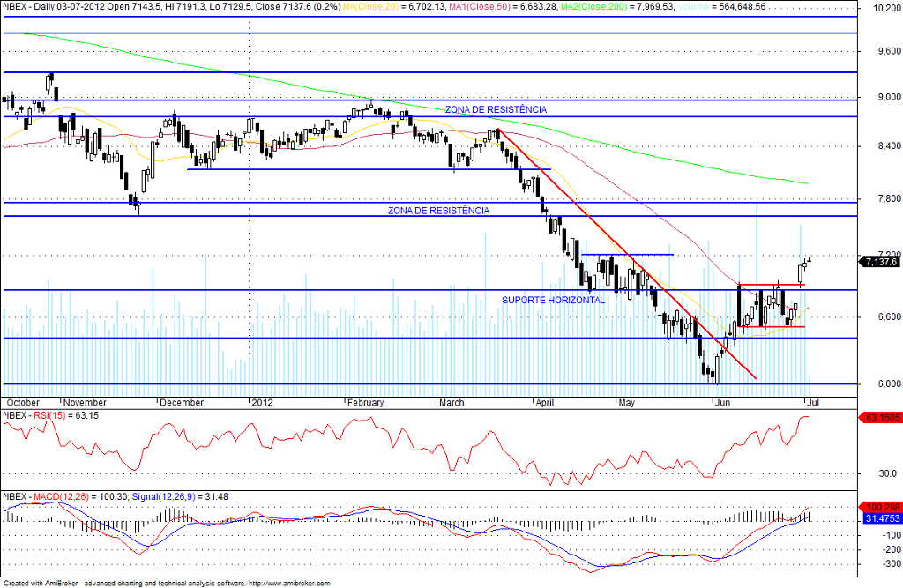Click the 9,000 price axis label
Image resolution: width=903 pixels, height=588 pixels.
pyautogui.click(x=889, y=97)
